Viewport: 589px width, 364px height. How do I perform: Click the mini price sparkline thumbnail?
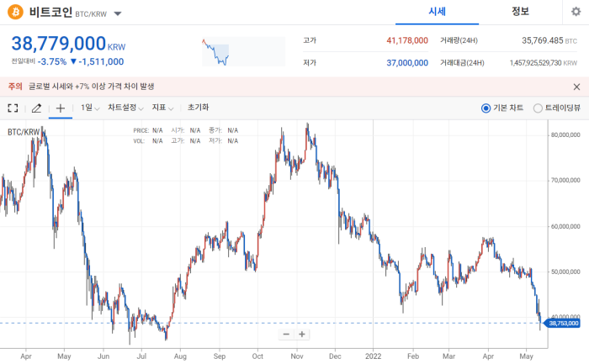tap(243, 51)
